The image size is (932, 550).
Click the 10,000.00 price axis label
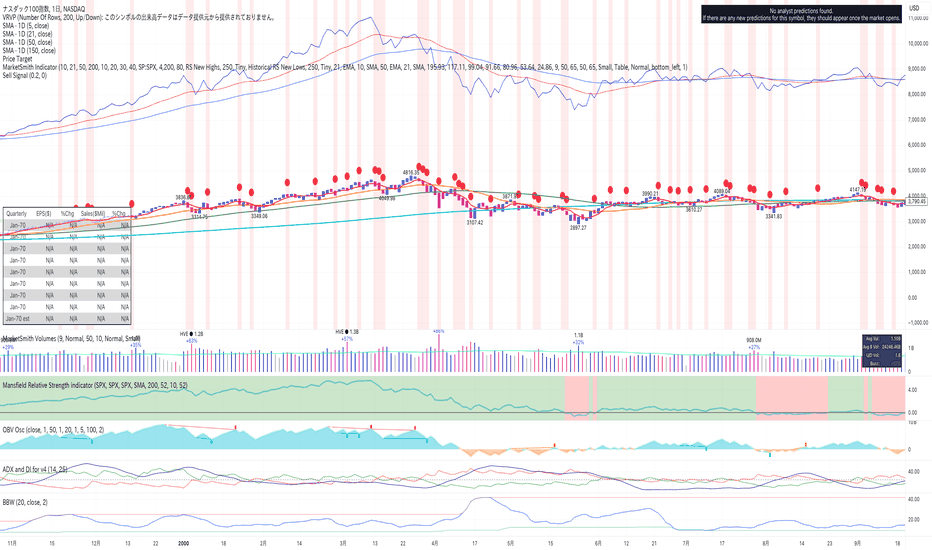coord(918,43)
